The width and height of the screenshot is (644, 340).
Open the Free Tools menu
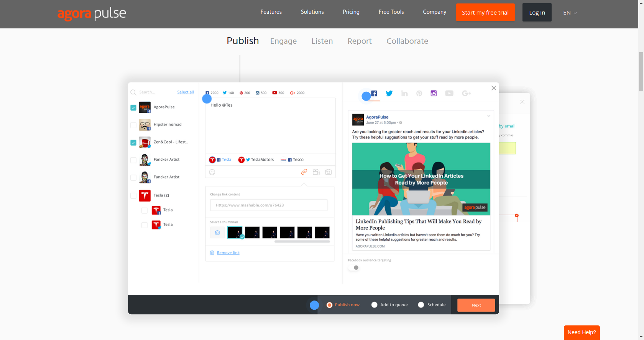tap(391, 12)
